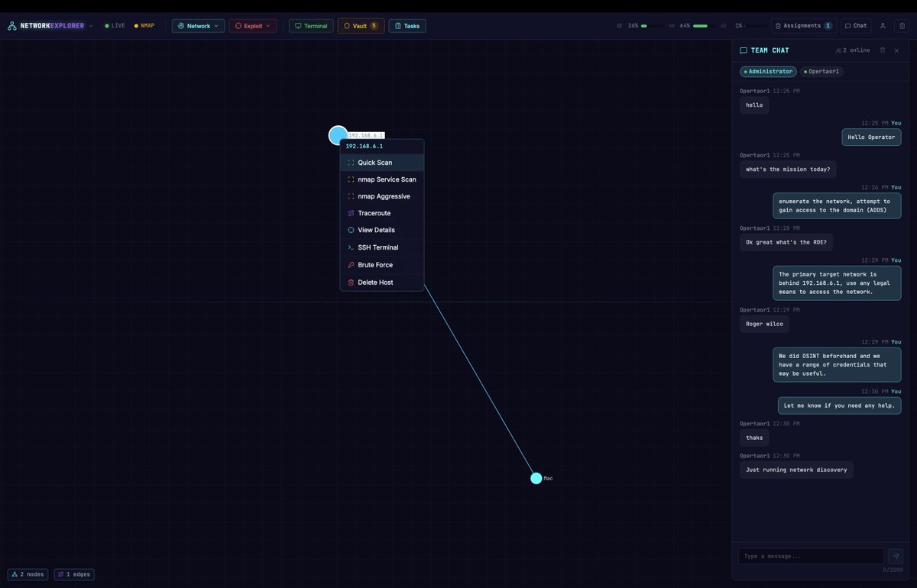Viewport: 917px width, 588px height.
Task: Open Assignments with 1 notification
Action: click(804, 26)
